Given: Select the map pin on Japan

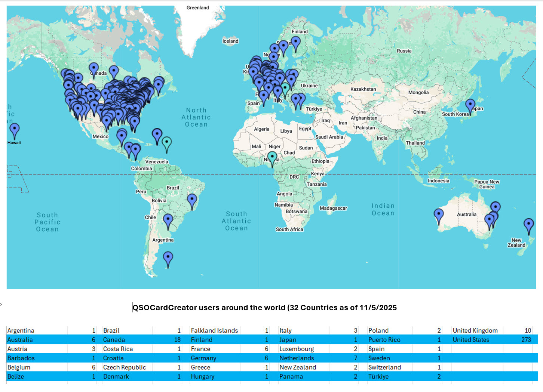Looking at the screenshot, I should [x=470, y=105].
